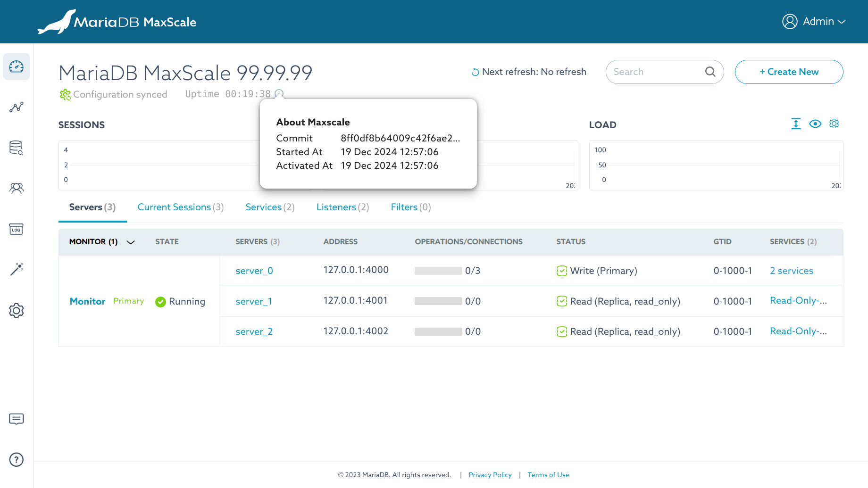
Task: Open the Users sidebar icon
Action: (x=17, y=189)
